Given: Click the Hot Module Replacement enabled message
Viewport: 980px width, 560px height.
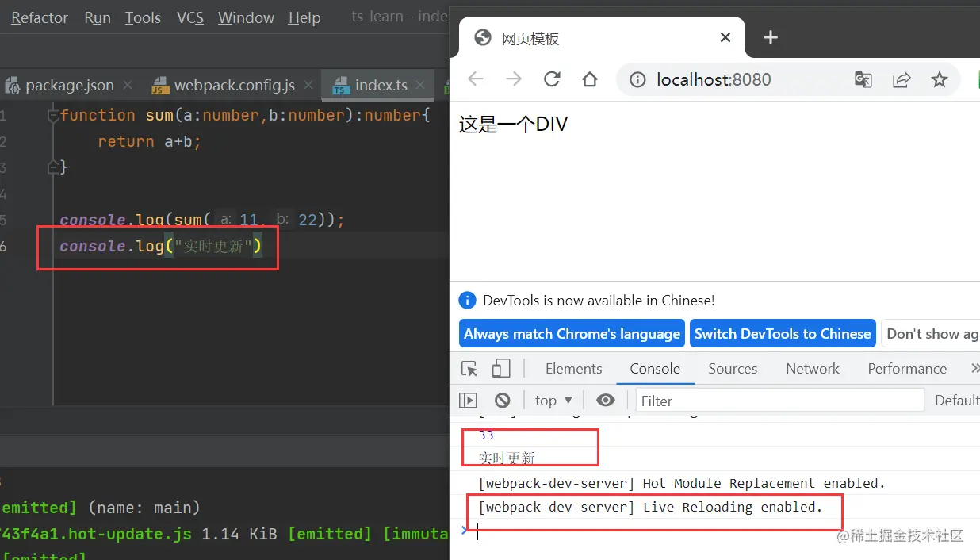Looking at the screenshot, I should [x=681, y=483].
